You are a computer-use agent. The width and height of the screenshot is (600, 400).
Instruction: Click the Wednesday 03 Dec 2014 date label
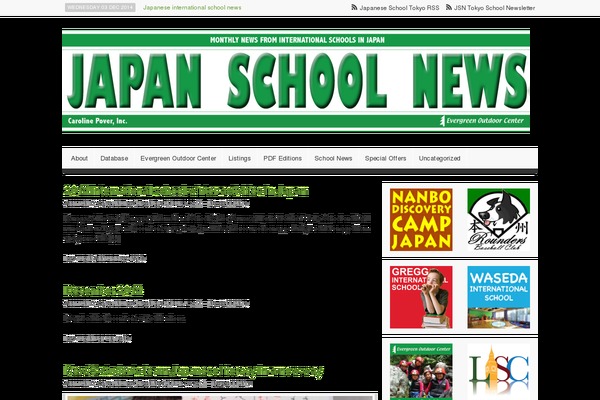[100, 7]
